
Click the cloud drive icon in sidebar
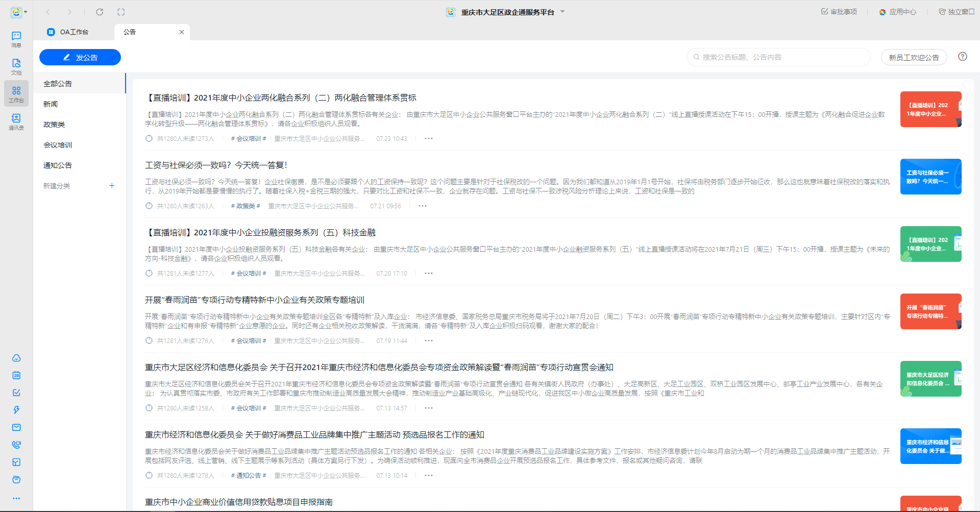[16, 358]
